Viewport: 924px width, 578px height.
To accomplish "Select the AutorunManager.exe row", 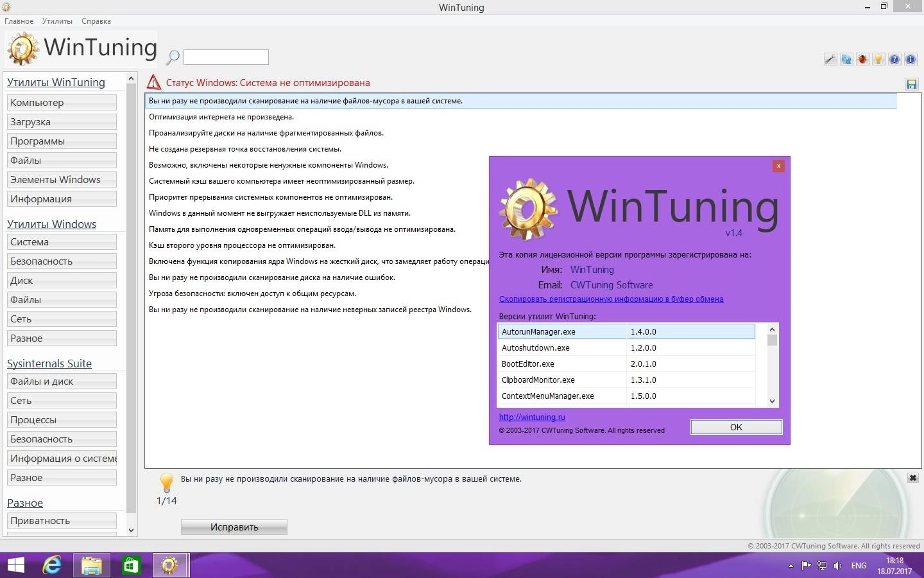I will pyautogui.click(x=626, y=331).
